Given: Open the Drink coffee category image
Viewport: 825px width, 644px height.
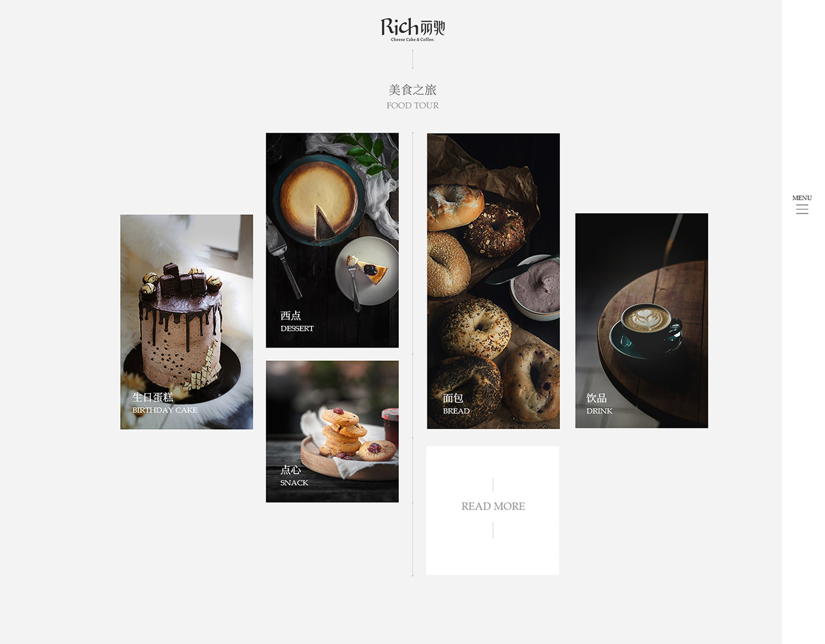Looking at the screenshot, I should click(x=642, y=320).
